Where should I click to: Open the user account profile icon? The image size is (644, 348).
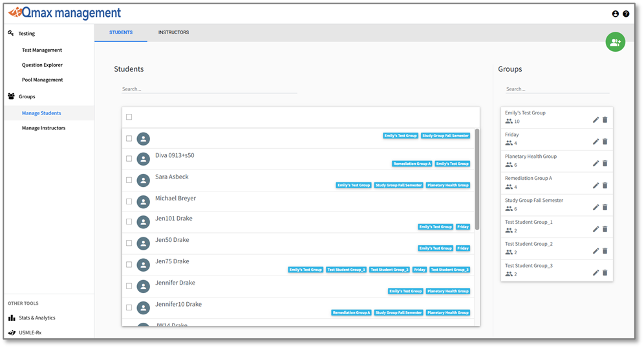tap(616, 14)
